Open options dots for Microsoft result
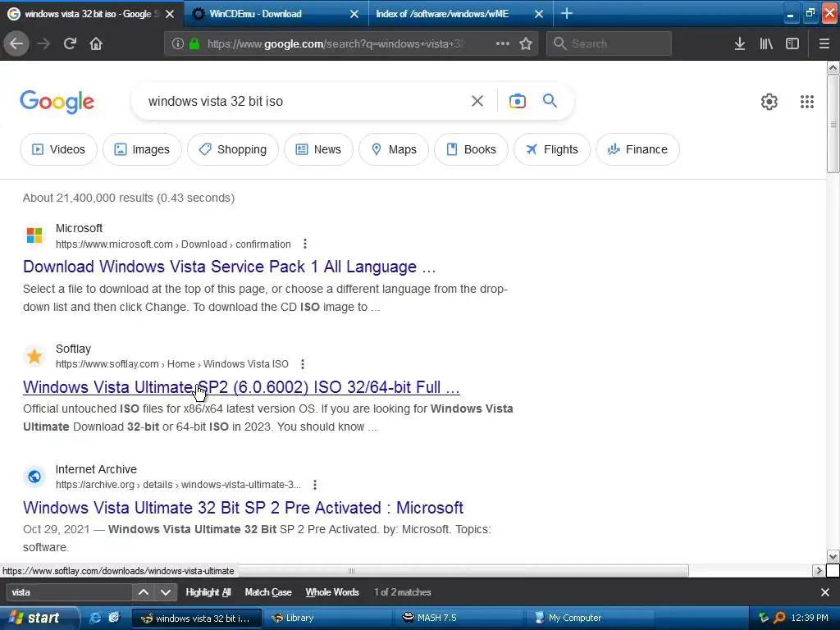840x630 pixels. pos(305,244)
